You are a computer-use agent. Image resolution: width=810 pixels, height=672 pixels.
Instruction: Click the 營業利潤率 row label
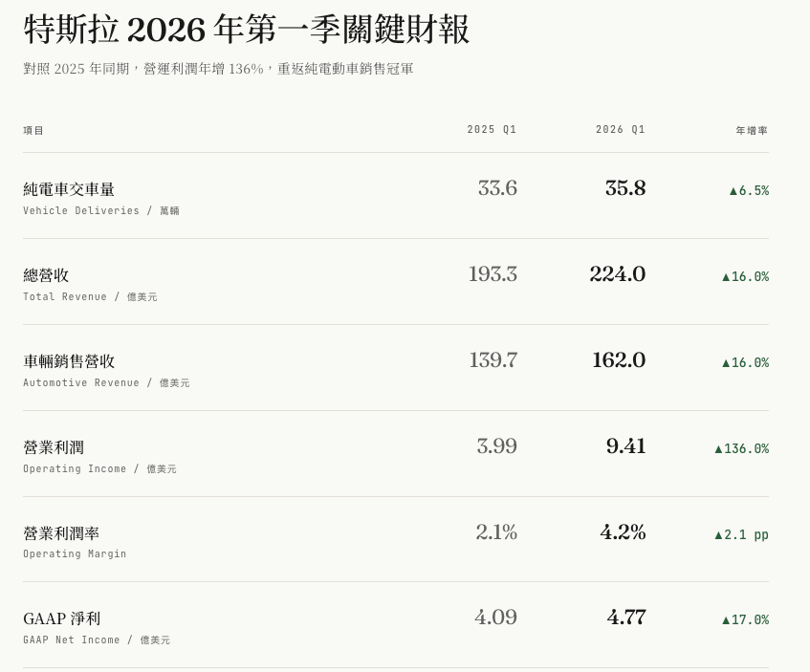point(61,533)
